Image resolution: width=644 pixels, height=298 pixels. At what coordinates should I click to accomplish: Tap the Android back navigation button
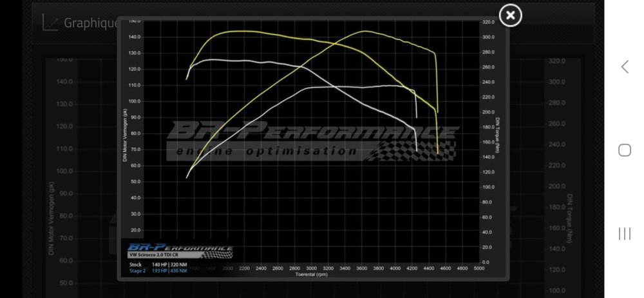(624, 66)
